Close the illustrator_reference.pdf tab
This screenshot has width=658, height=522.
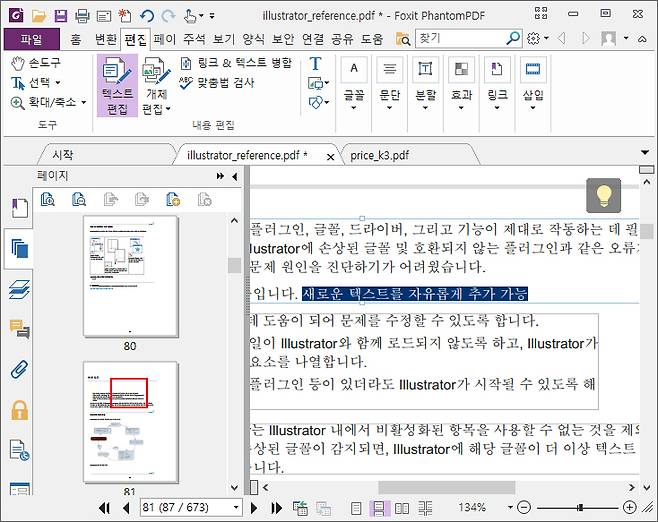[330, 157]
